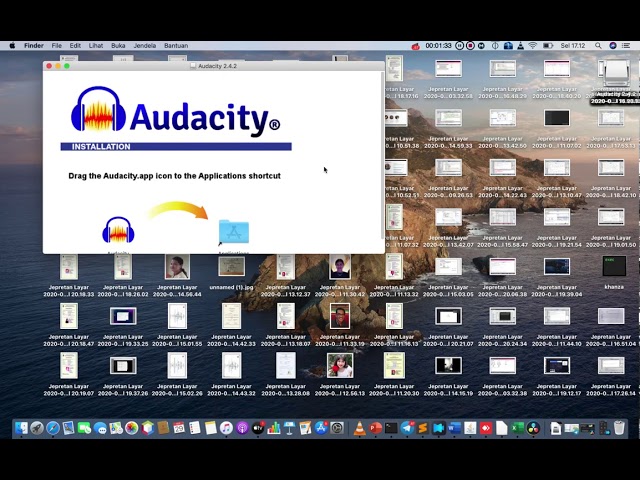Open the Wi-Fi status menu

[x=533, y=46]
